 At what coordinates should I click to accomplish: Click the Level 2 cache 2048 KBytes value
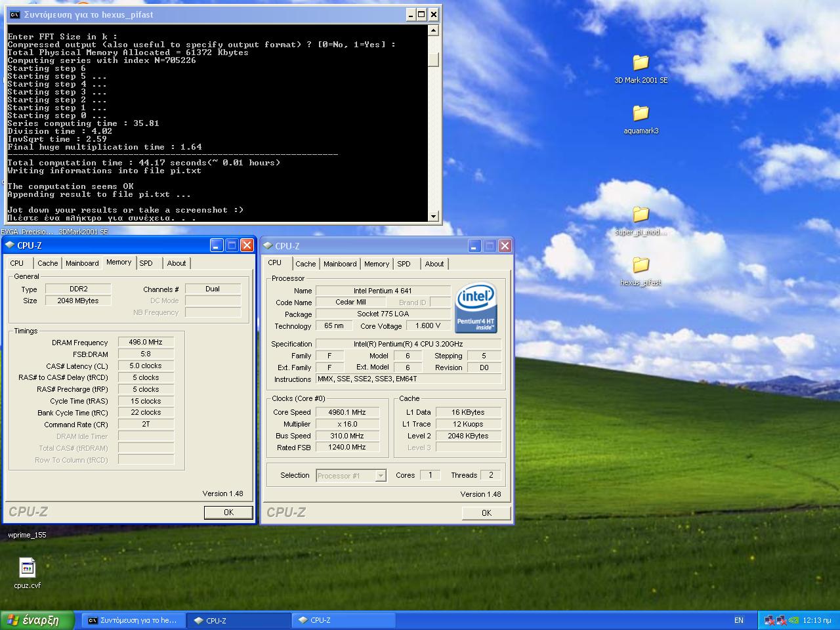point(468,436)
